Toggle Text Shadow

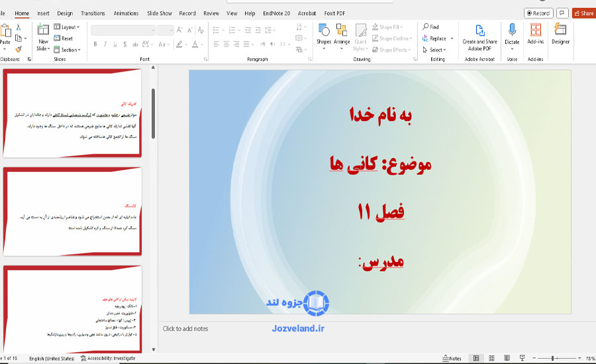pos(125,44)
